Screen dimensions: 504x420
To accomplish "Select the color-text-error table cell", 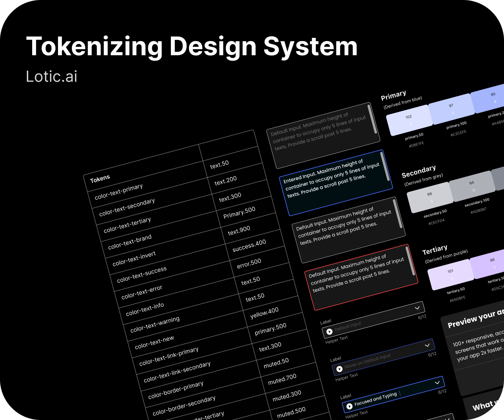I will [174, 285].
